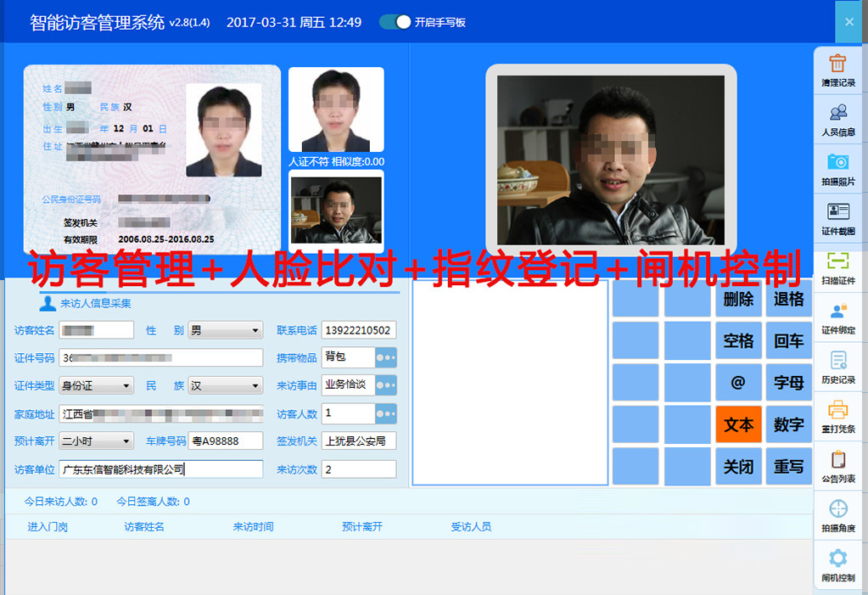This screenshot has width=868, height=595.
Task: Click the orange 文本 text mode button
Action: point(737,424)
